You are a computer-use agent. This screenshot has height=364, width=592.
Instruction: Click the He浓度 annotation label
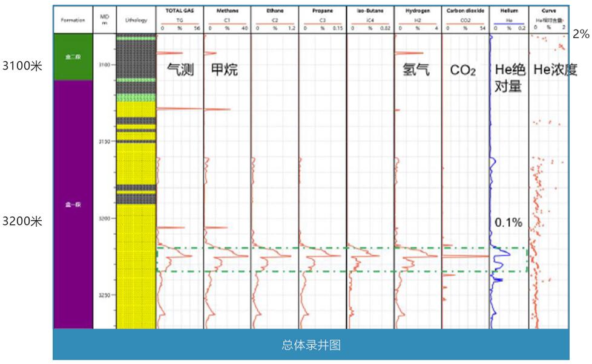coord(554,70)
